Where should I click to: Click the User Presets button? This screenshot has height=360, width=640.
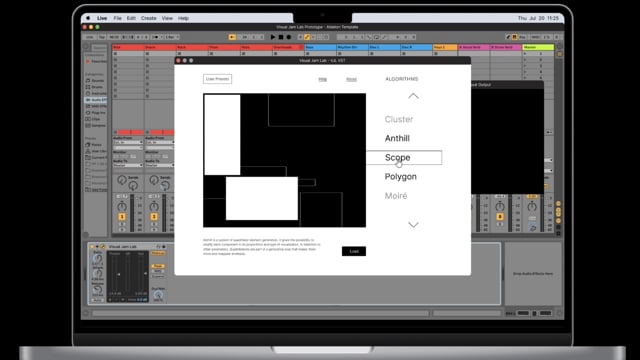click(x=218, y=79)
